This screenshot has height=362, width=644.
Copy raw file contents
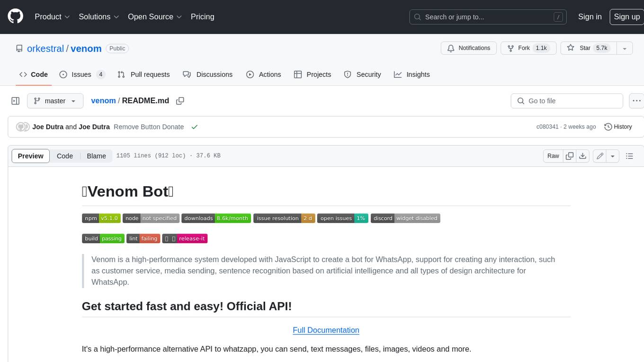pos(570,156)
